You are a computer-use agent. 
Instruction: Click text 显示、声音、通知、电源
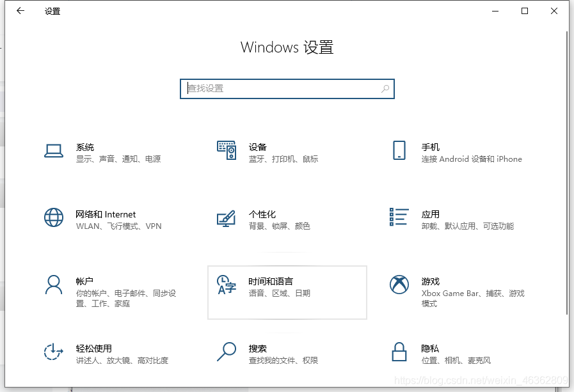click(x=118, y=159)
